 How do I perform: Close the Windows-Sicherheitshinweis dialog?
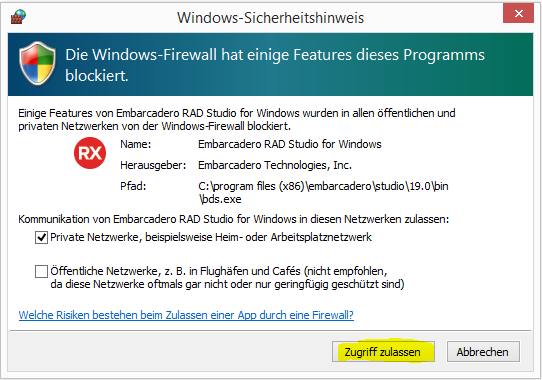pos(518,14)
